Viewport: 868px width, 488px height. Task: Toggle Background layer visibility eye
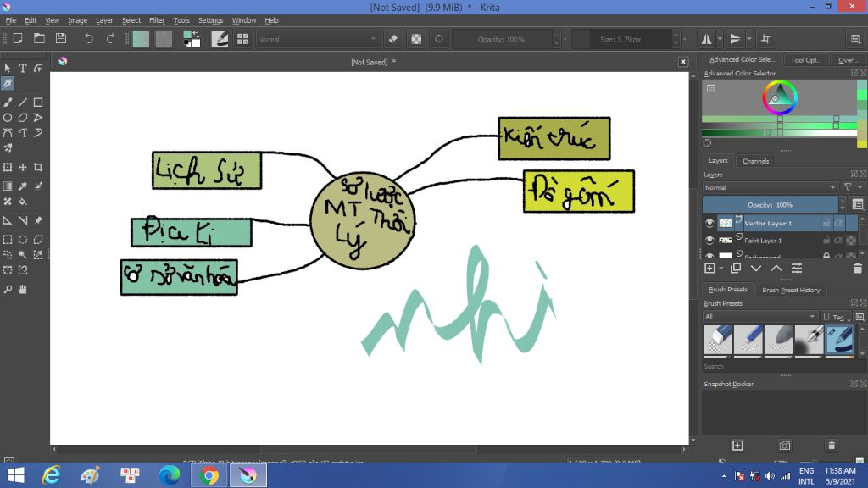pyautogui.click(x=709, y=256)
